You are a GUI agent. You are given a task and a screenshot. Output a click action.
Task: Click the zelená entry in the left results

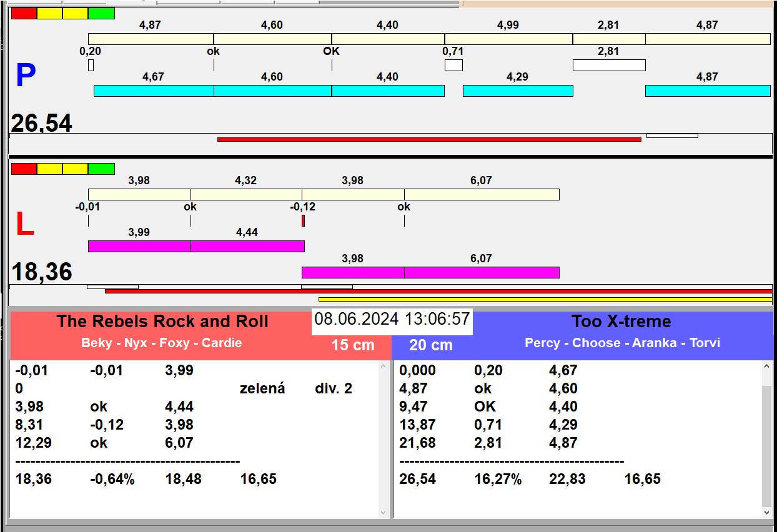click(x=262, y=388)
